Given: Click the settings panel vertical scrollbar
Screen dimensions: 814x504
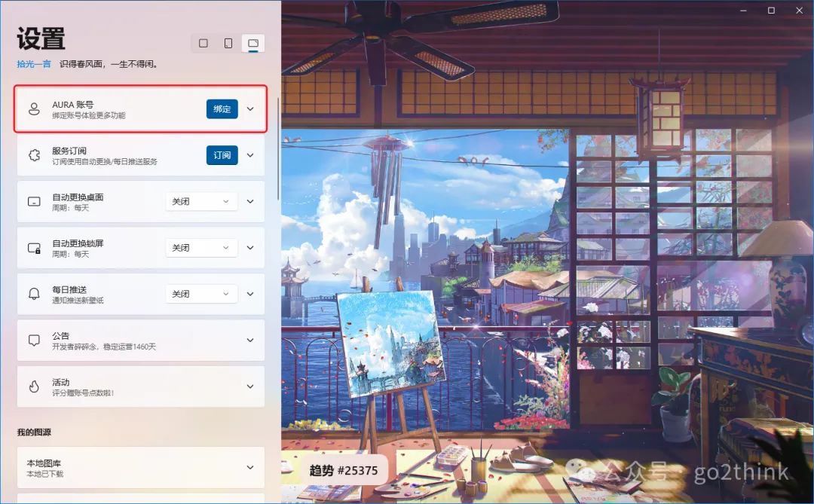Looking at the screenshot, I should coord(278,149).
